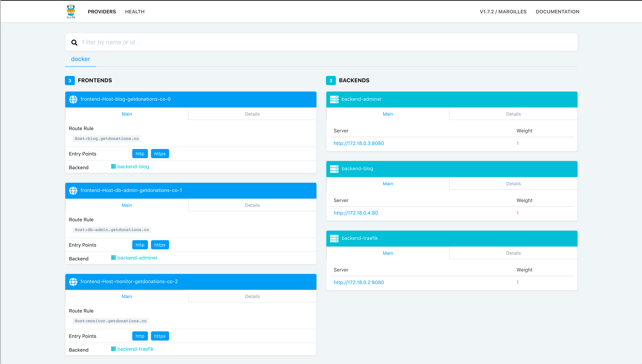Click the server stack icon on backend-blog

pos(334,168)
